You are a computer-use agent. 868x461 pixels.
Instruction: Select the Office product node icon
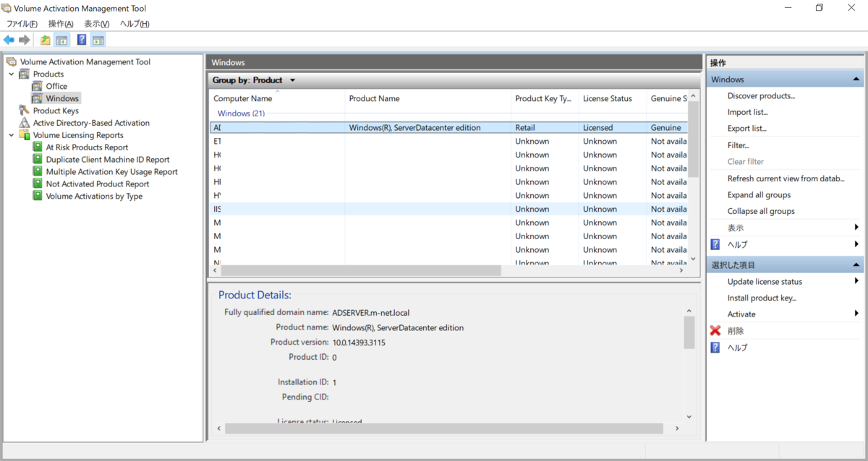pyautogui.click(x=37, y=86)
